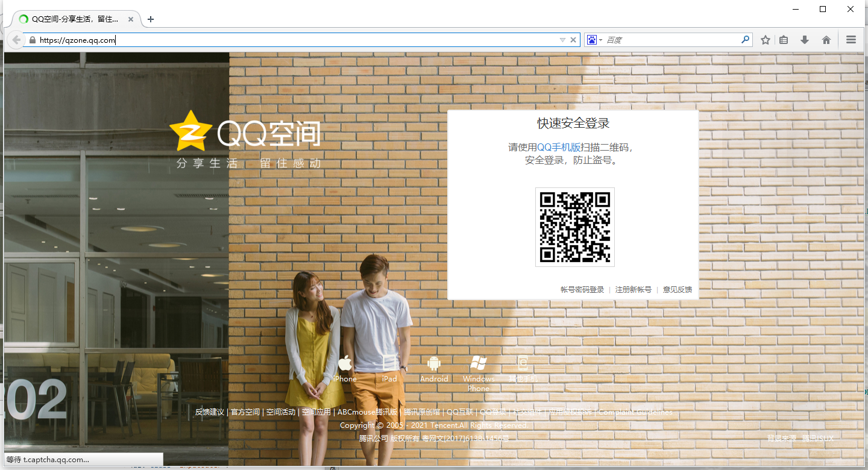Click the 其他手机 phone icon
This screenshot has height=470, width=868.
click(x=522, y=363)
